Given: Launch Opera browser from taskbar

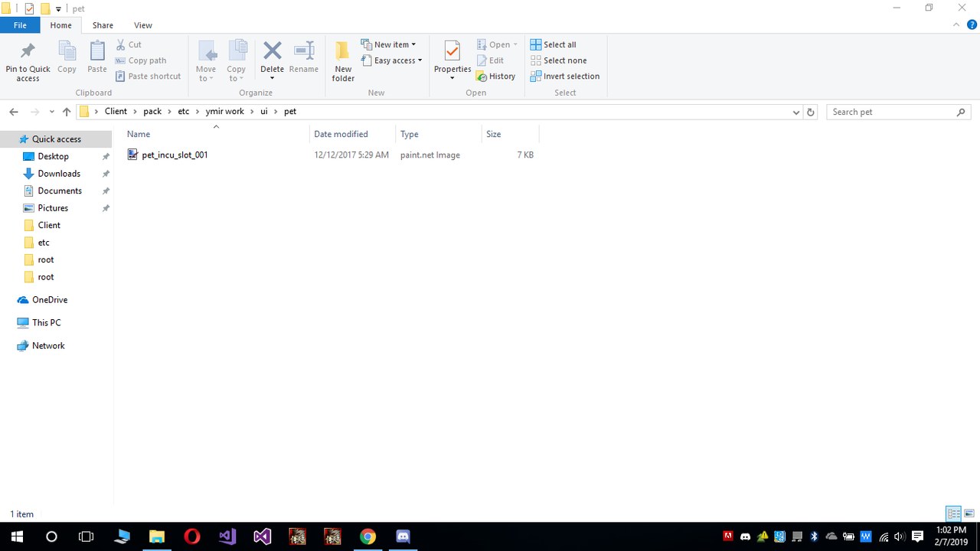Looking at the screenshot, I should (x=192, y=536).
